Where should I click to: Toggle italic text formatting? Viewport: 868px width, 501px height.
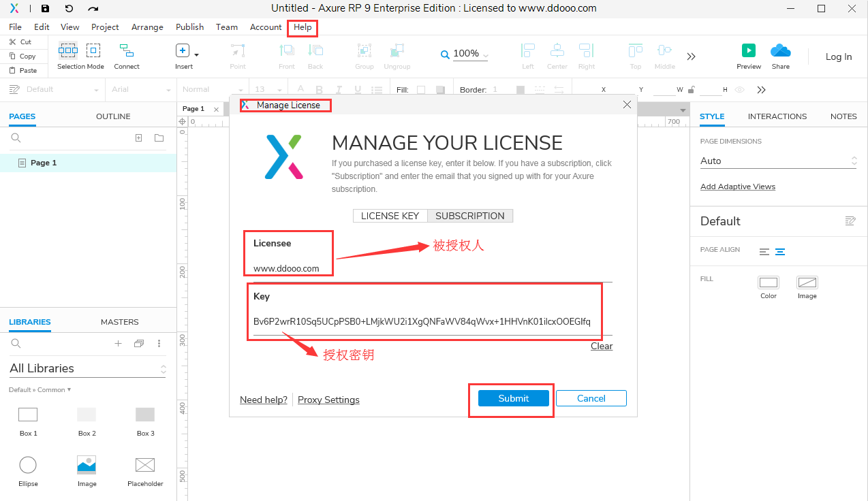click(338, 89)
